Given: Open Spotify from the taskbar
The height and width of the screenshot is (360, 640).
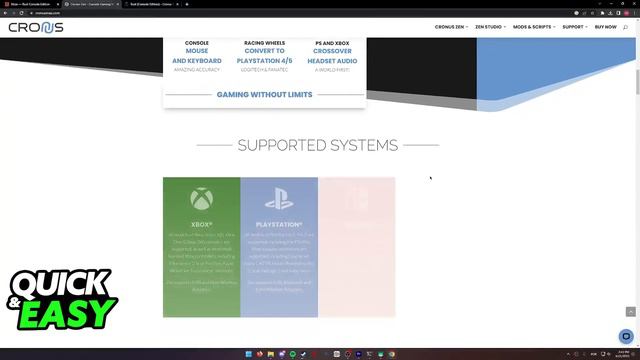Looking at the screenshot, I should click(x=293, y=354).
